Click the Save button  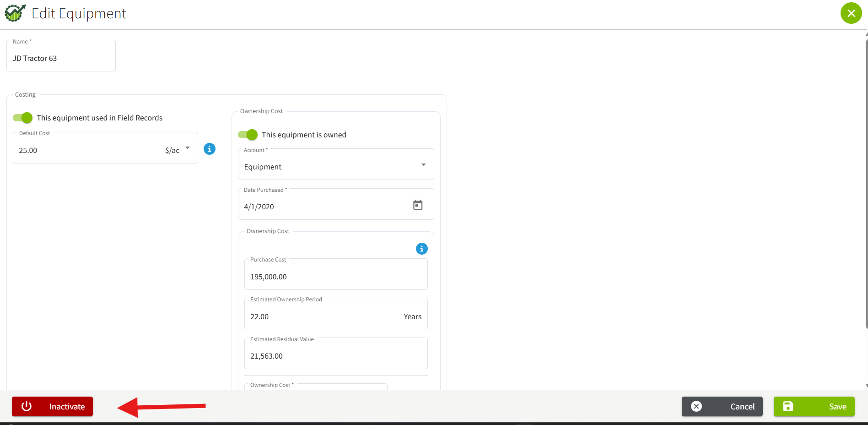(x=814, y=407)
